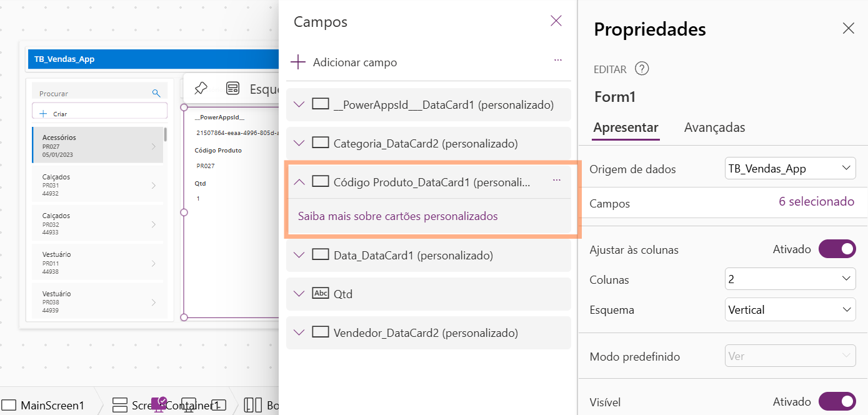Open the more options ellipsis for Adicionar campo
868x415 pixels.
[x=558, y=60]
